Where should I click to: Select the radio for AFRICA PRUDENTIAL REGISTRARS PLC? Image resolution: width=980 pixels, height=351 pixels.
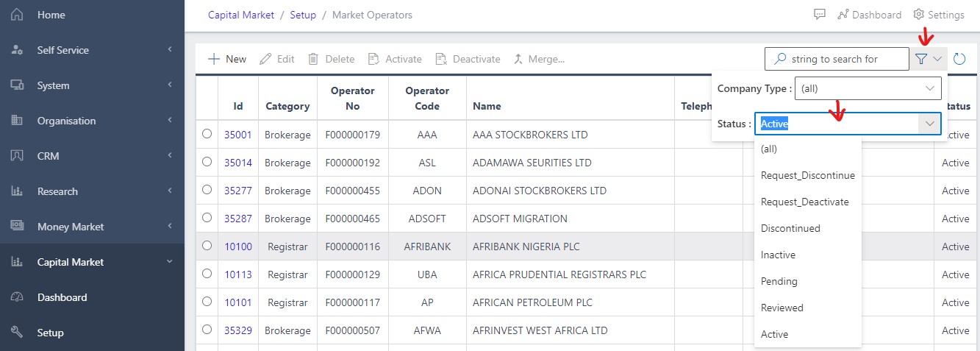207,274
